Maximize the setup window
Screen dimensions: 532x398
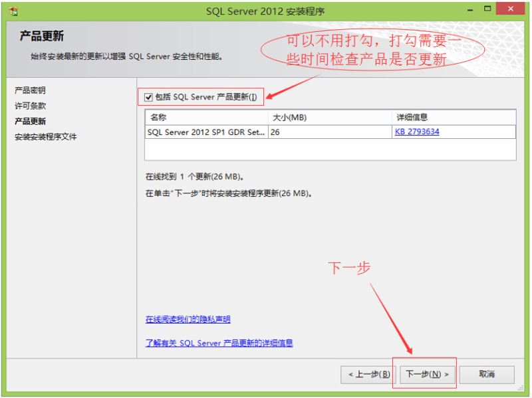(x=487, y=9)
